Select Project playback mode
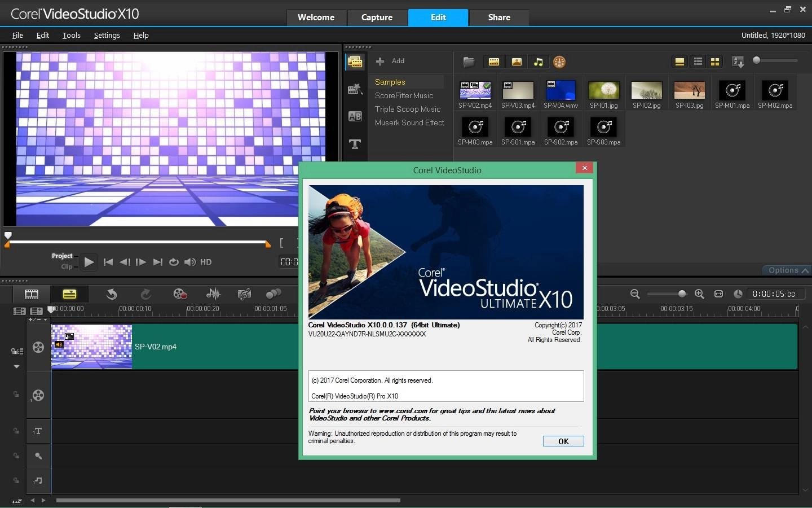Image resolution: width=812 pixels, height=508 pixels. point(62,256)
